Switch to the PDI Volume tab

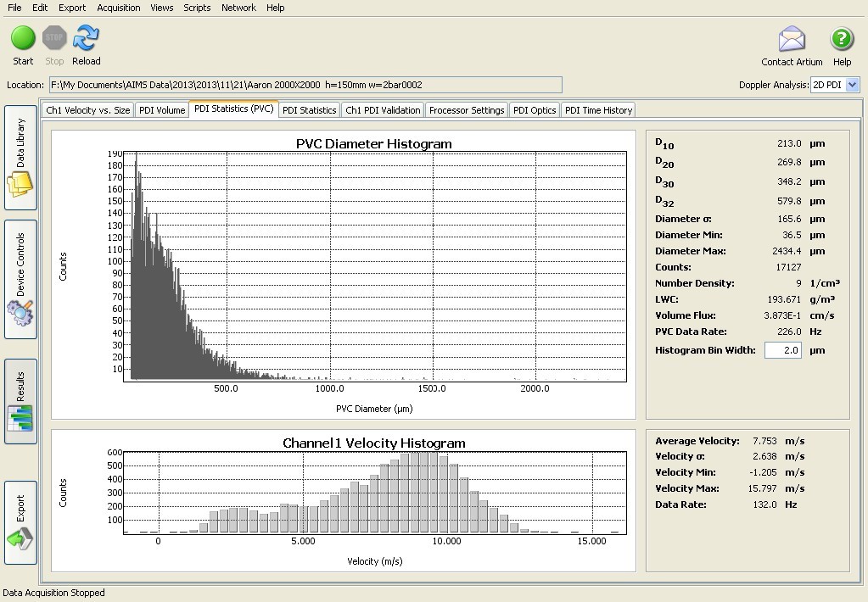pos(161,110)
